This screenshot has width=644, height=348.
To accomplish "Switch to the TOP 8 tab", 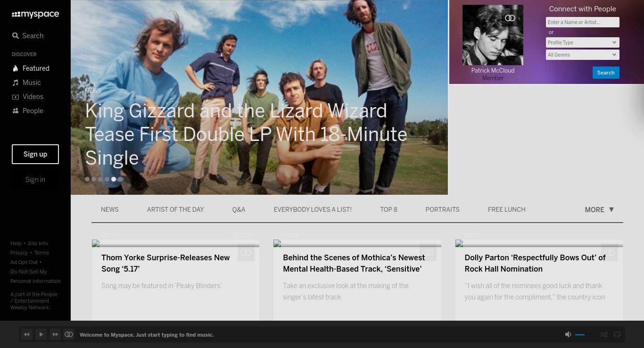I will click(x=389, y=209).
